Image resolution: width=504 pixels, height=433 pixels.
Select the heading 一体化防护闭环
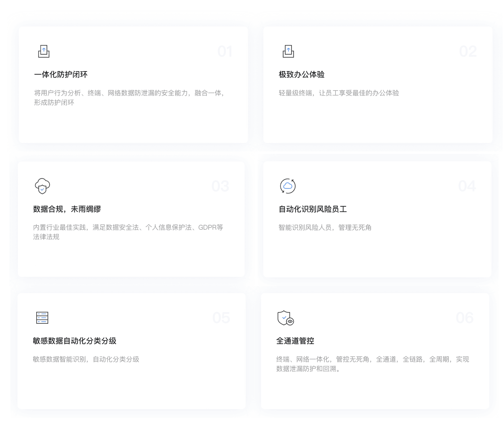click(61, 75)
